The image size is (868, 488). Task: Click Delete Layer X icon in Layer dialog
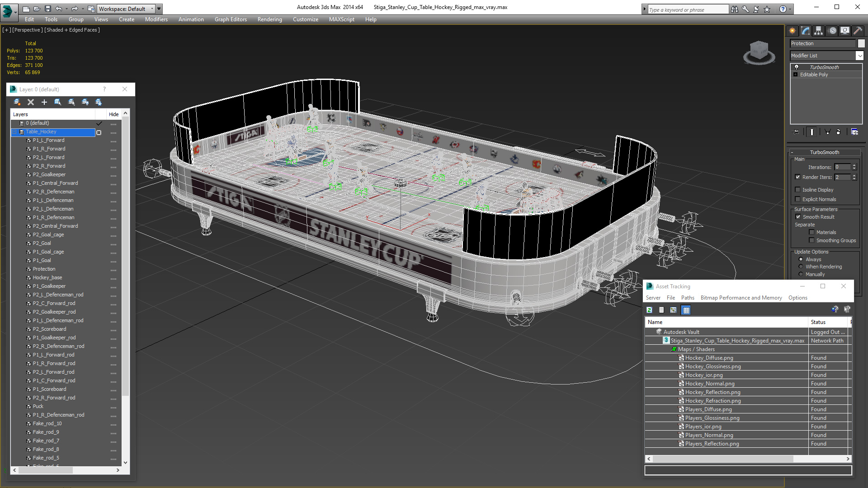click(31, 102)
